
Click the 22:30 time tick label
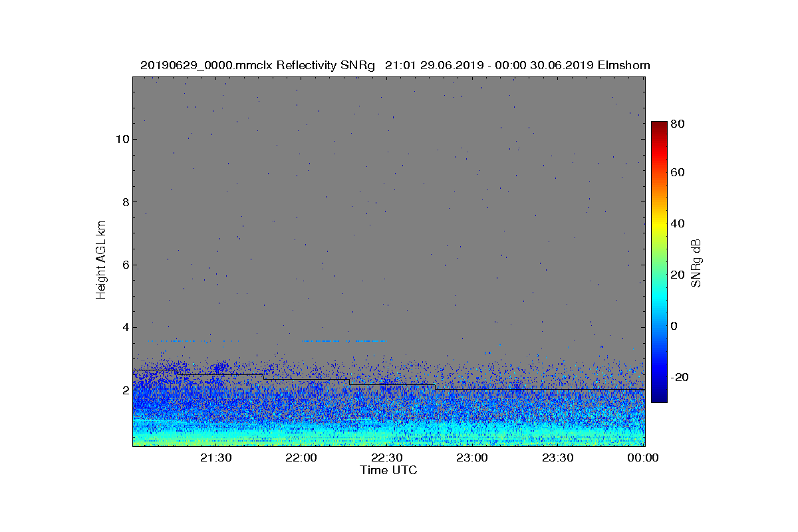386,458
